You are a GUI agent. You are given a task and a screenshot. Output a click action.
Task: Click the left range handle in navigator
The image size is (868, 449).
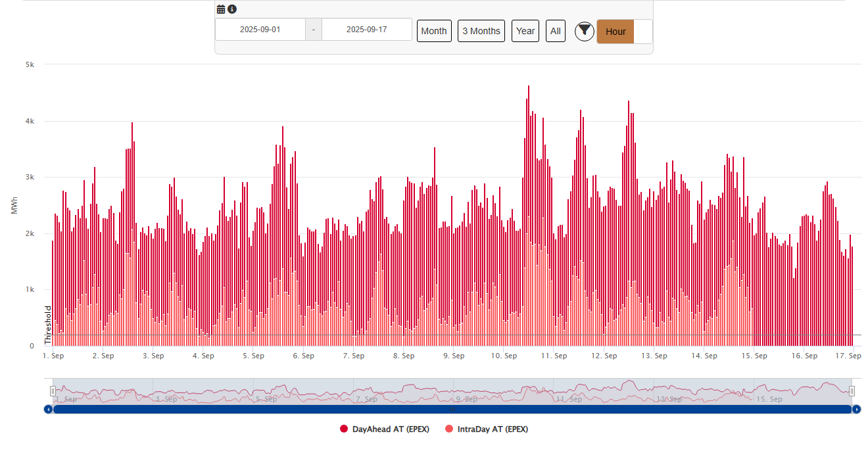point(53,391)
